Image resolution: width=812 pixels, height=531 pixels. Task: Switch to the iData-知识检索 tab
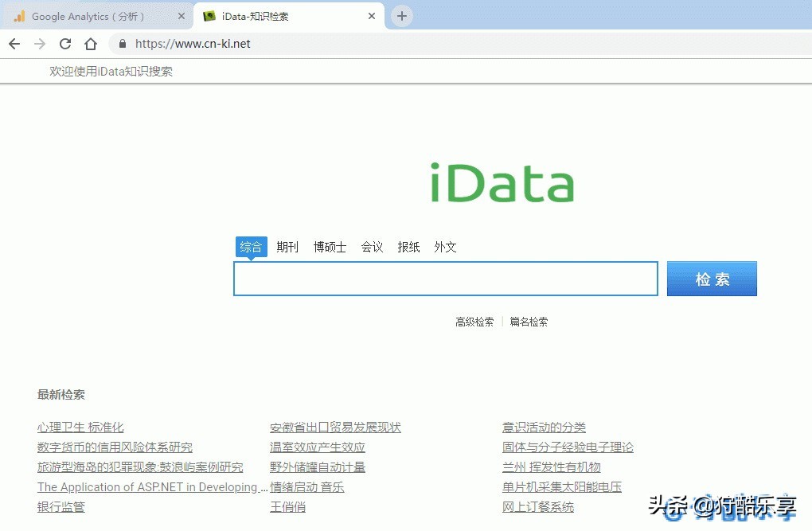pos(289,16)
